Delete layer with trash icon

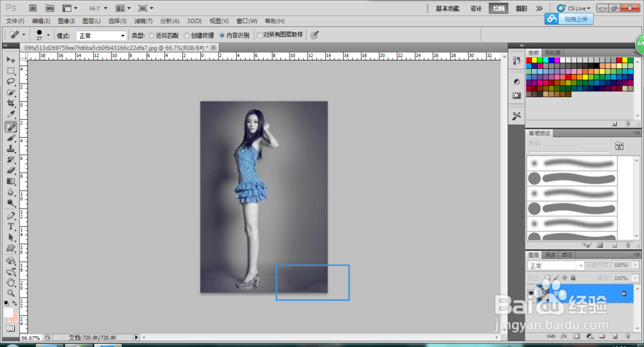627,336
